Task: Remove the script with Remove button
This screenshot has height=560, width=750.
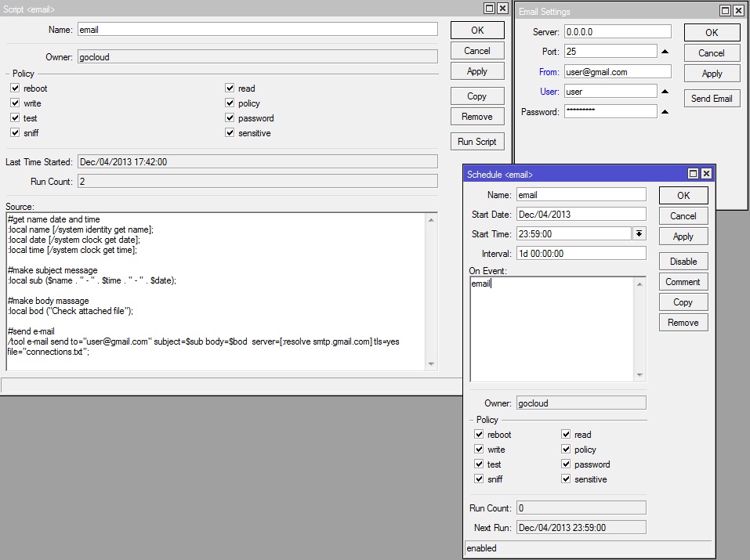Action: click(x=476, y=117)
